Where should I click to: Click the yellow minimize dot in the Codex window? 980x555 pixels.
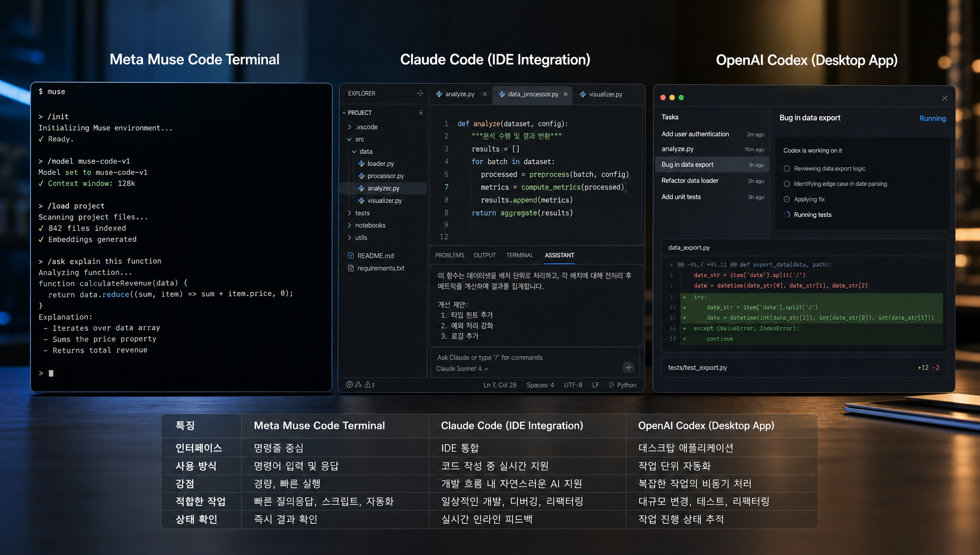[672, 97]
